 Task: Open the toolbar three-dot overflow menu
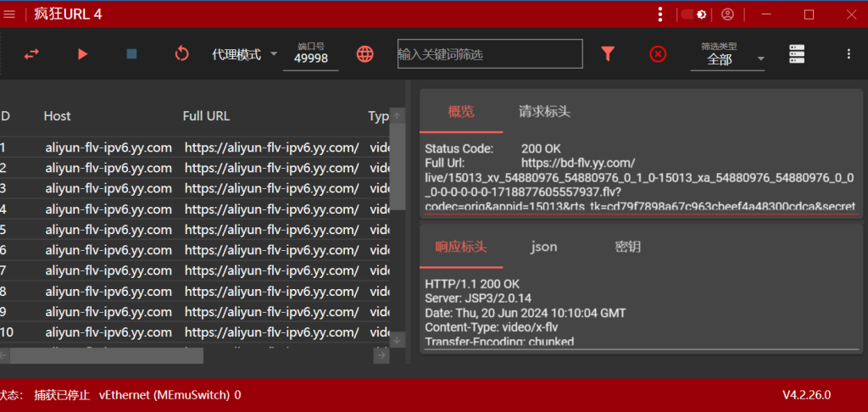pos(849,53)
